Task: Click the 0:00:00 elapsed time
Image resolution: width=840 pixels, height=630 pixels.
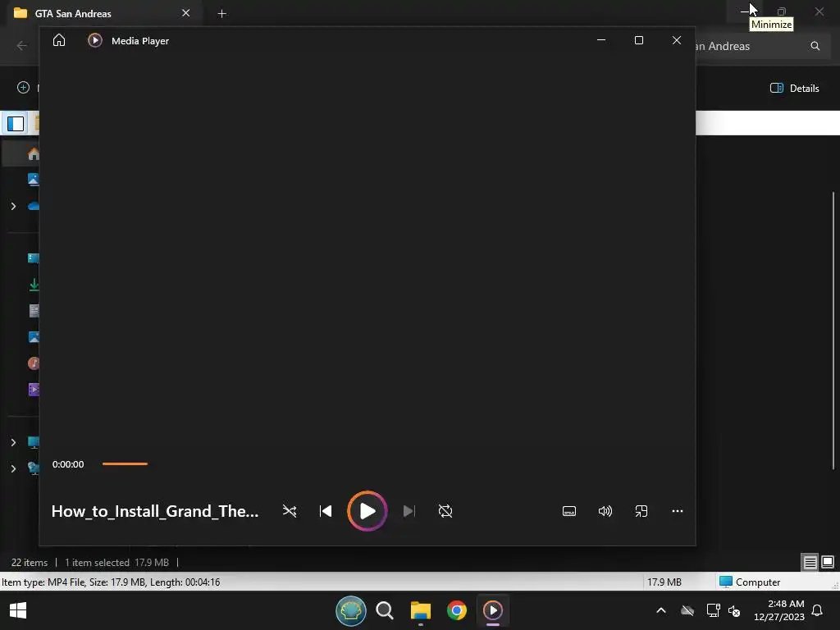Action: pyautogui.click(x=68, y=464)
